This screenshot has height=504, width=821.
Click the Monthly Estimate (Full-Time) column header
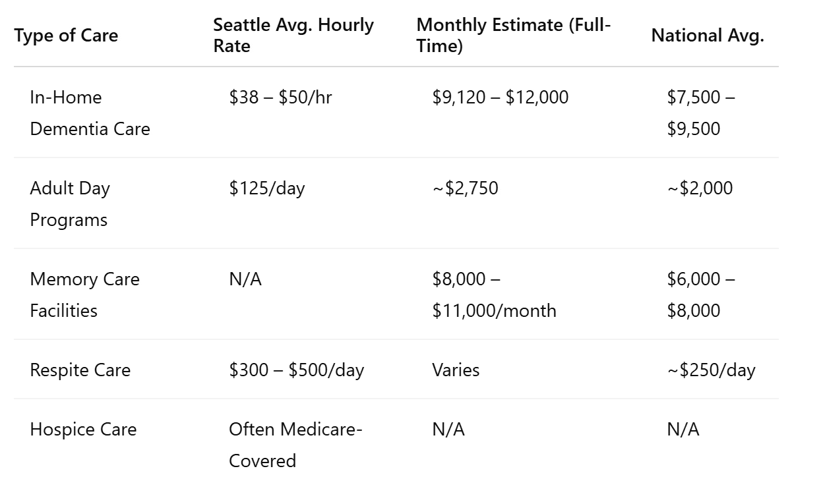pos(514,36)
